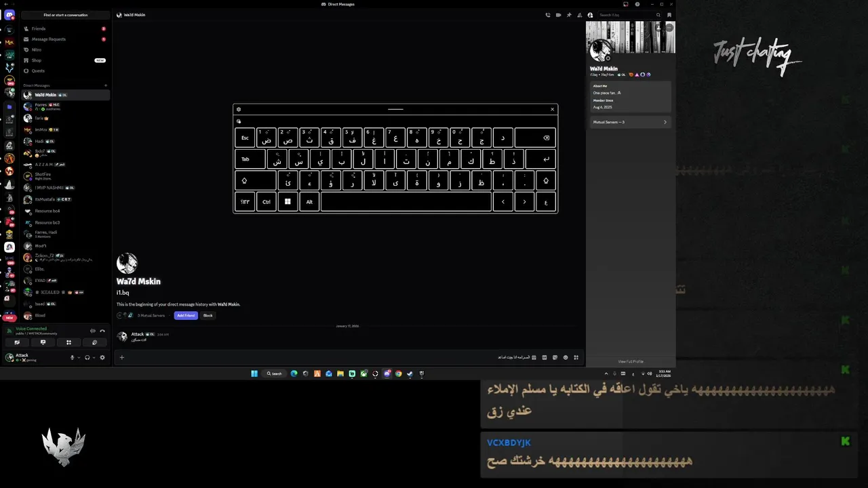Start a video call in the DM

(558, 15)
